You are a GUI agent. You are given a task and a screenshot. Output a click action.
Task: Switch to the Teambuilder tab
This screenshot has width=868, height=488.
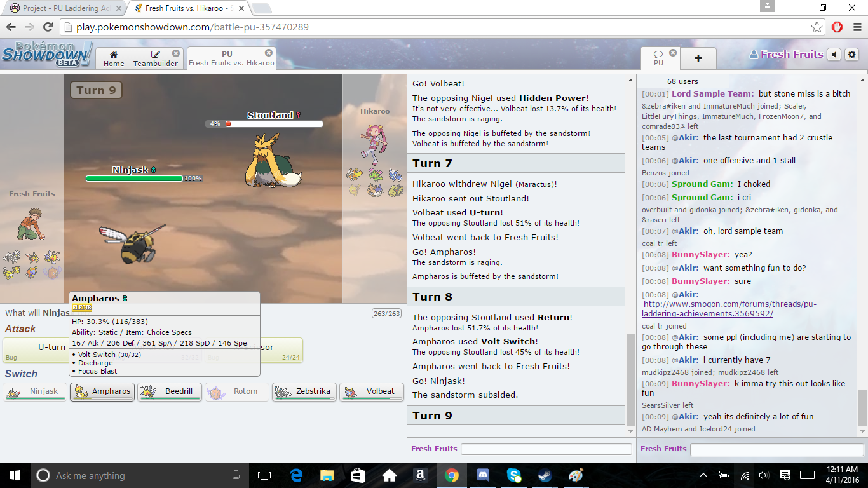156,58
